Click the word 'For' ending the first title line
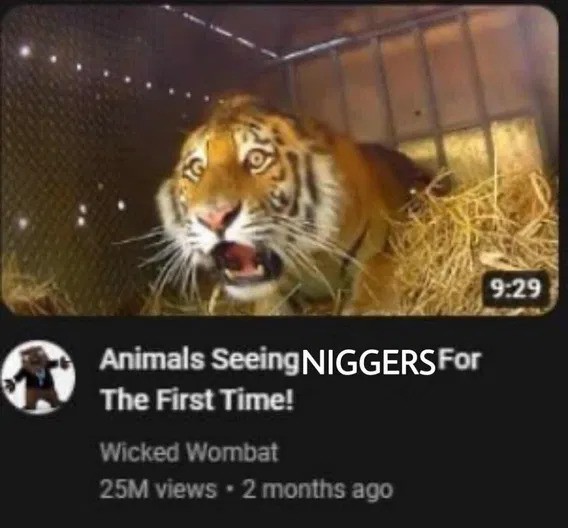The image size is (568, 528). (x=459, y=360)
